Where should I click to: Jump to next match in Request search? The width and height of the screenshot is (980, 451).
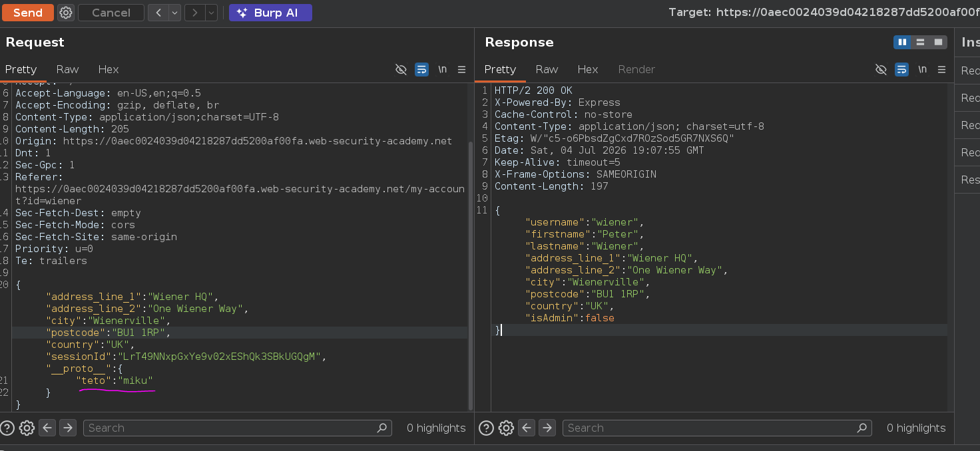coord(68,428)
